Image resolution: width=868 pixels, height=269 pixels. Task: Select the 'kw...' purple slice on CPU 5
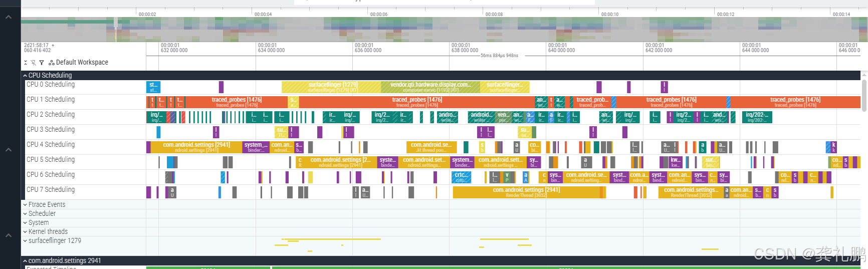point(676,162)
